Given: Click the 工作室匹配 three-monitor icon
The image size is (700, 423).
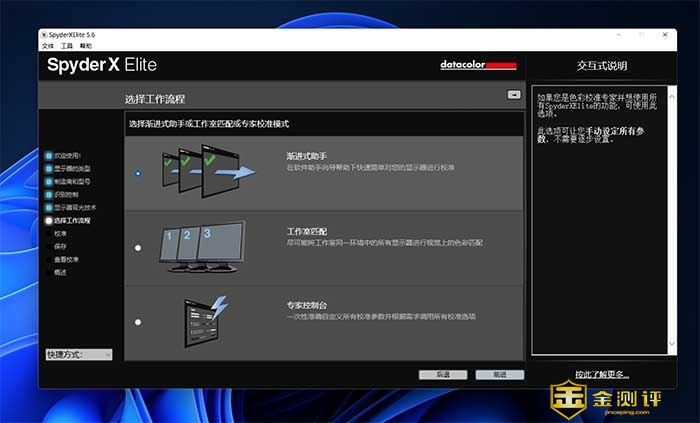Looking at the screenshot, I should point(200,247).
